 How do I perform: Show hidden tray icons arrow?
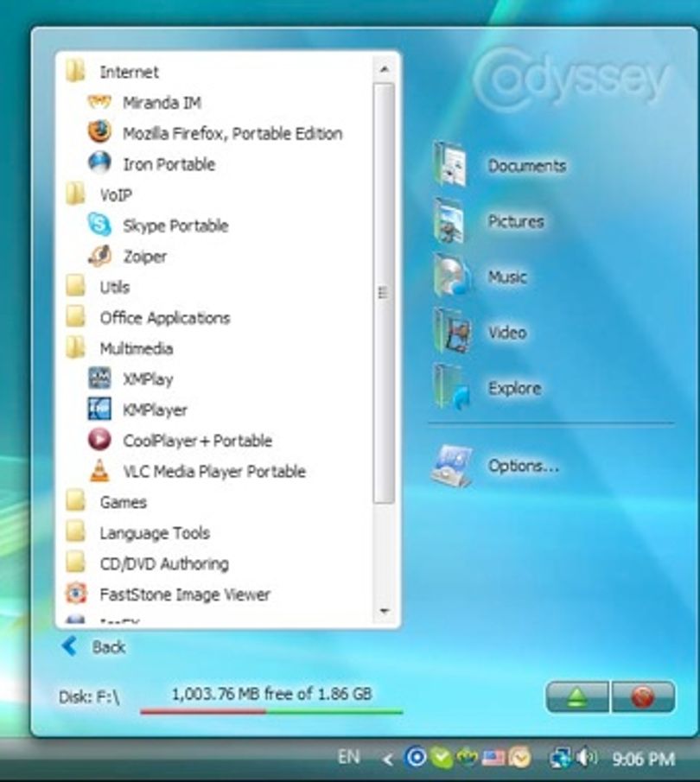pos(387,759)
